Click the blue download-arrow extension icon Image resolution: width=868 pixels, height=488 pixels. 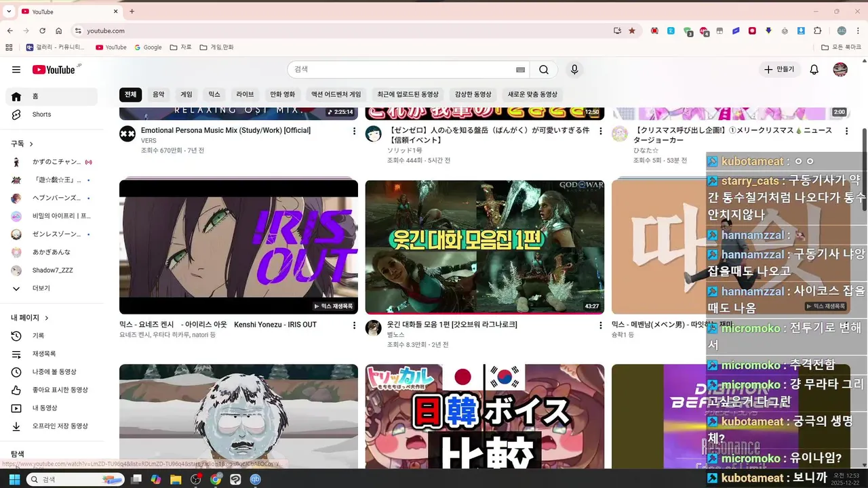(x=801, y=30)
